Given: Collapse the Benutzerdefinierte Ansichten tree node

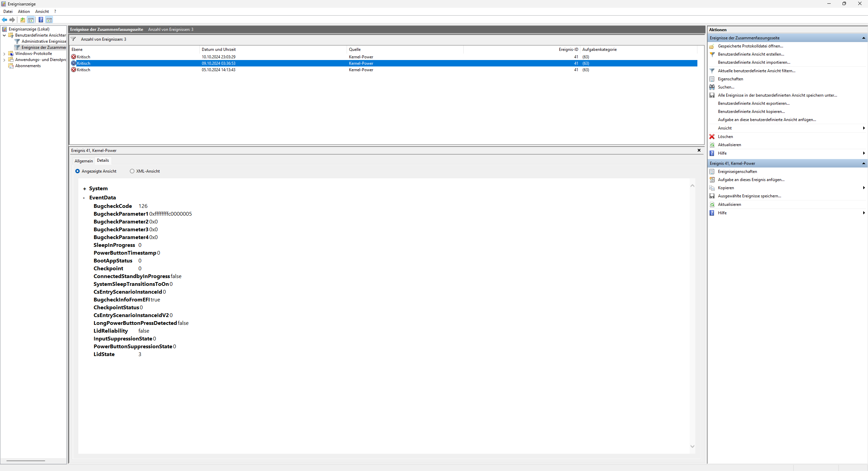Looking at the screenshot, I should tap(4, 35).
